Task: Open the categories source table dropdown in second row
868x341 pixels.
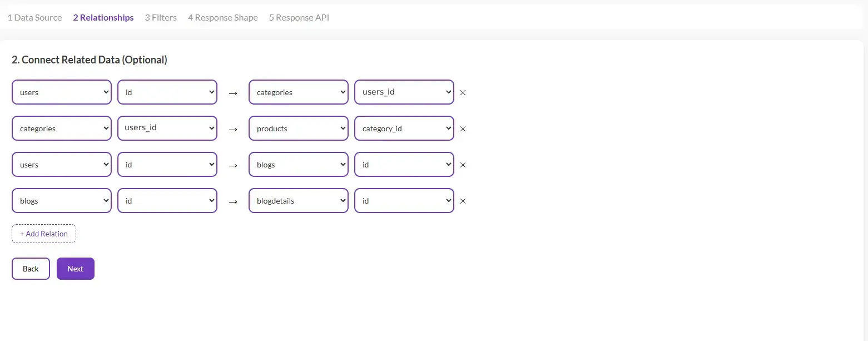Action: (x=61, y=129)
